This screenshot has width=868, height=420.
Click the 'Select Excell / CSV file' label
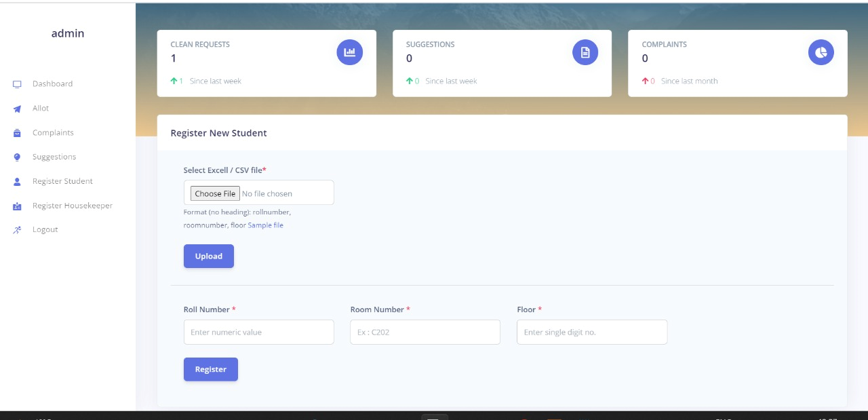point(224,170)
